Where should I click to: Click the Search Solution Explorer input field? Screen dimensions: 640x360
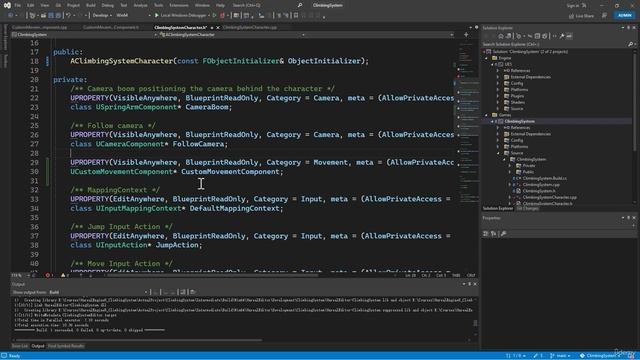pos(555,44)
